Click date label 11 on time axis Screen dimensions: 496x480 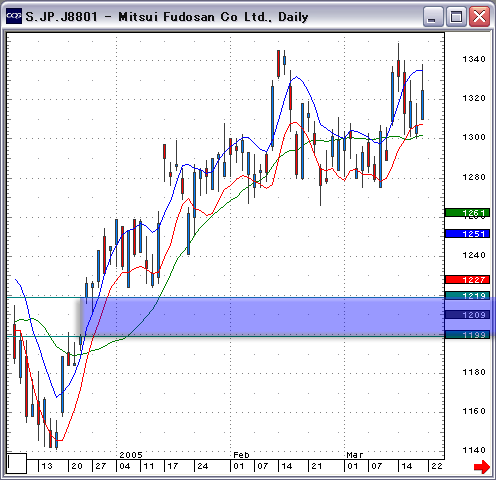point(149,466)
